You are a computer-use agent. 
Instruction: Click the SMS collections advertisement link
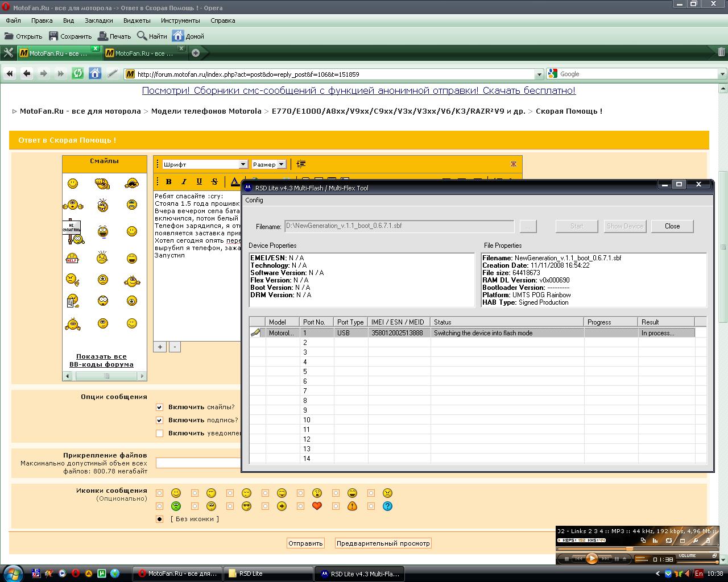(x=359, y=90)
